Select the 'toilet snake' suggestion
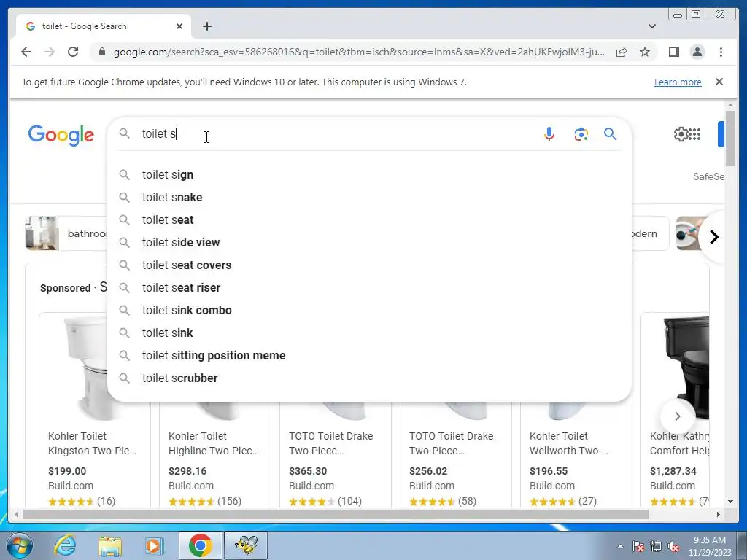Viewport: 747px width, 560px height. point(369,197)
